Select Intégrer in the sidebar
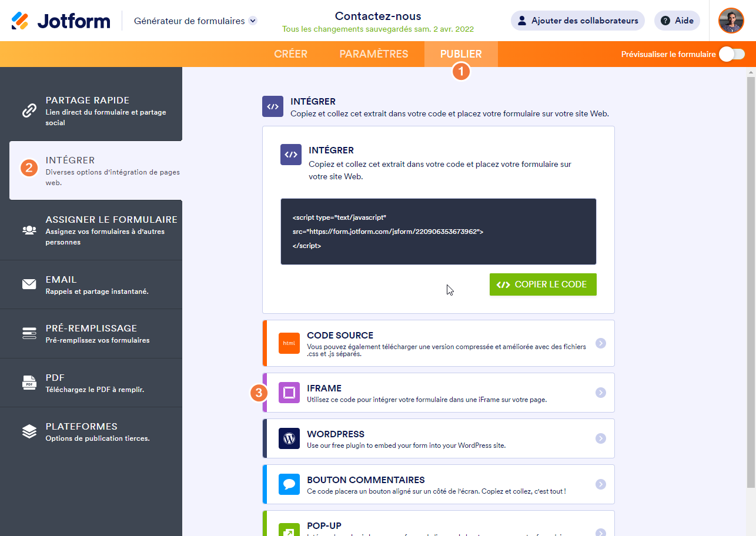 click(96, 170)
